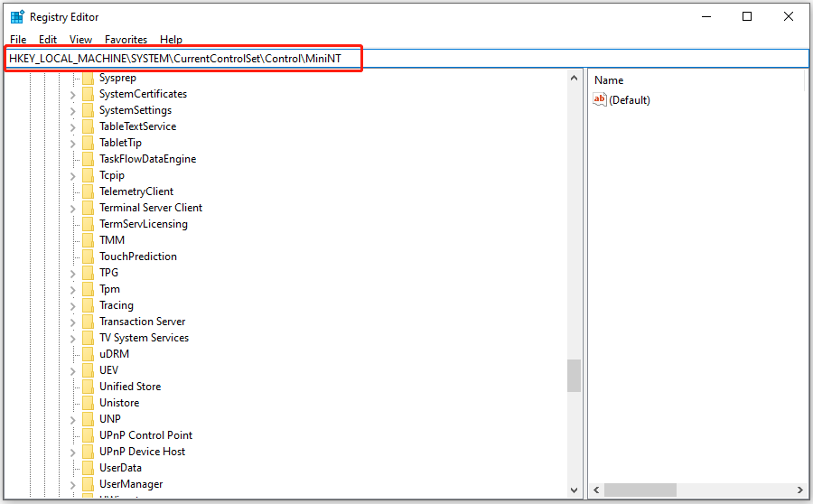Screen dimensions: 813x504
Task: Select the TV System Services folder icon
Action: click(89, 338)
